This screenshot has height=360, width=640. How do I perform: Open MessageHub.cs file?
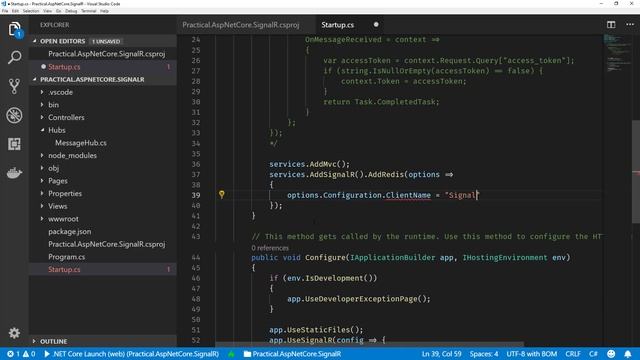[81, 142]
